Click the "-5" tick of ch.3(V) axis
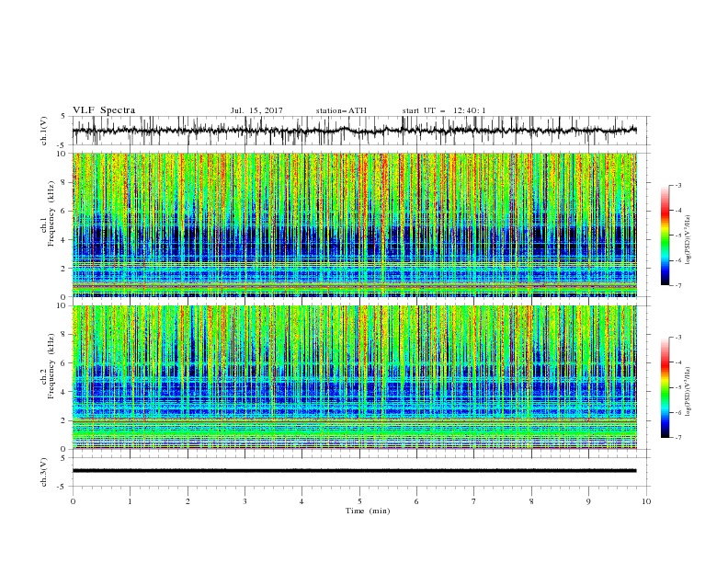728x563 pixels. point(63,487)
